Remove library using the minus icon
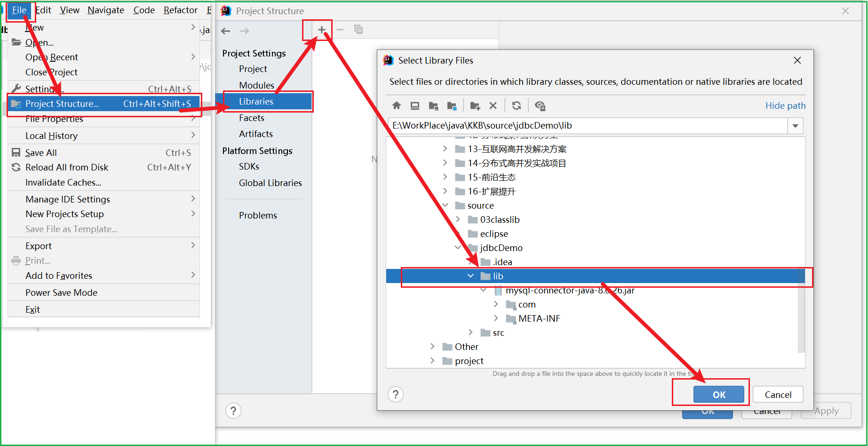The image size is (868, 446). [x=340, y=29]
